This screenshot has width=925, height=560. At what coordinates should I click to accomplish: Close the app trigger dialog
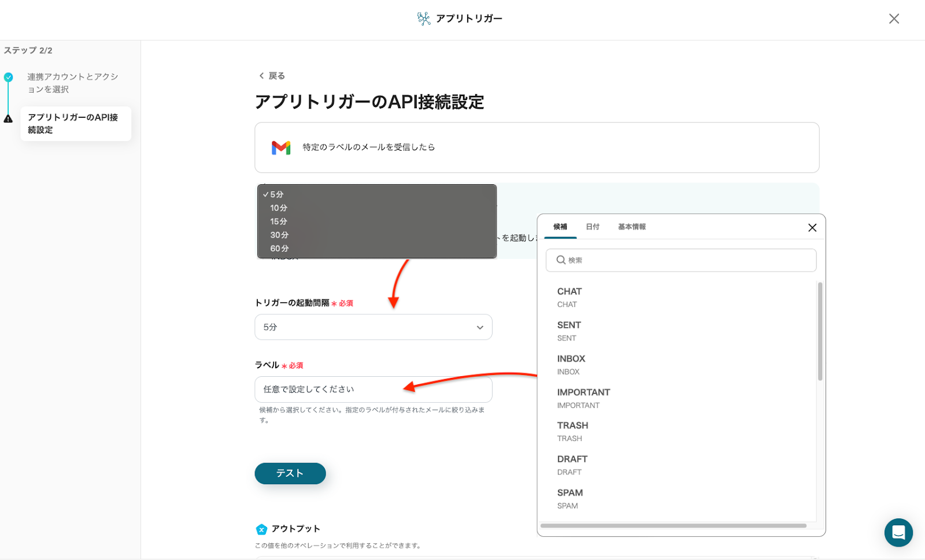coord(894,19)
